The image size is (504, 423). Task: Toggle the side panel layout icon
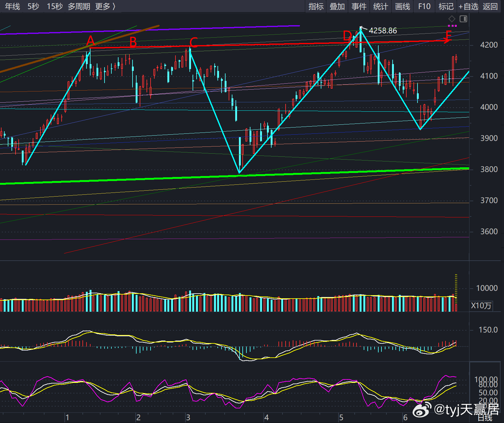pos(463,19)
